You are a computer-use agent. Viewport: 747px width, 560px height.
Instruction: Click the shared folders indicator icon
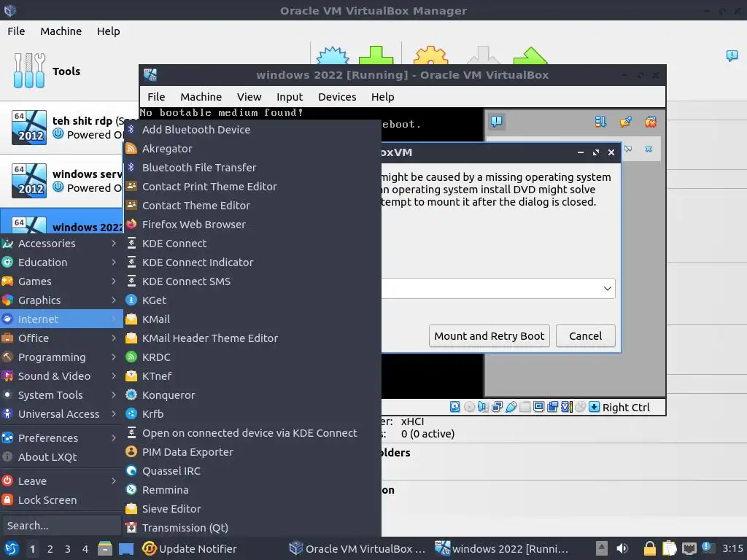(x=525, y=407)
